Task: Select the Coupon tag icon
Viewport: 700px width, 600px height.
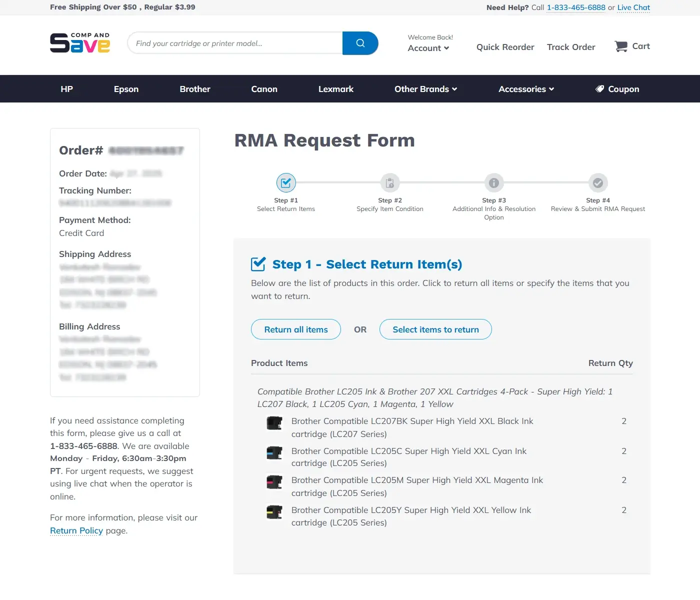Action: point(599,88)
